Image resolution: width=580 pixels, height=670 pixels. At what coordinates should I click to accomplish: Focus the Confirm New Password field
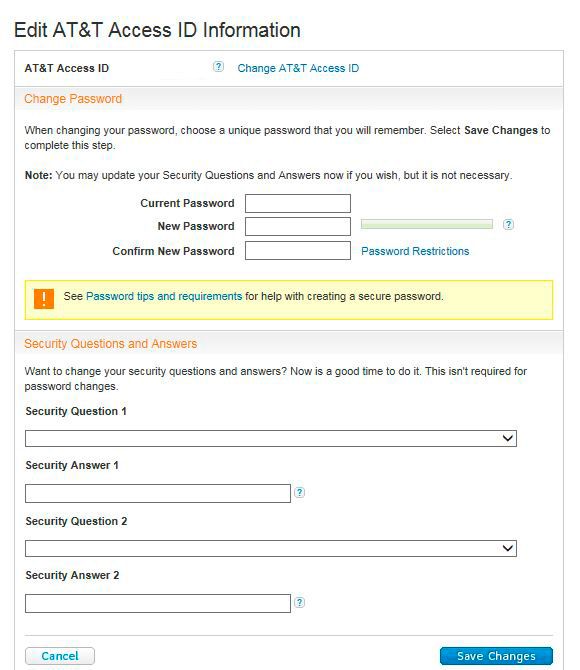pyautogui.click(x=298, y=251)
